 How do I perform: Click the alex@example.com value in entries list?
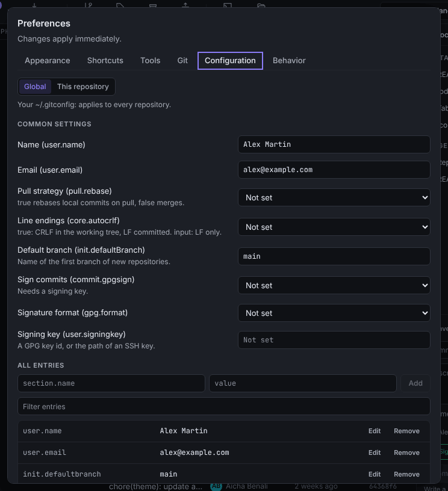pyautogui.click(x=194, y=452)
